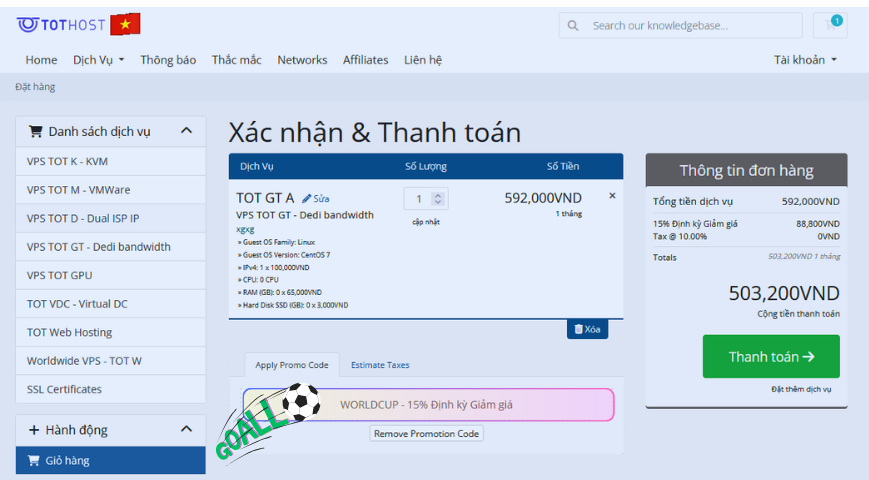Click Đặt thêm dịch vụ link

[x=801, y=389]
